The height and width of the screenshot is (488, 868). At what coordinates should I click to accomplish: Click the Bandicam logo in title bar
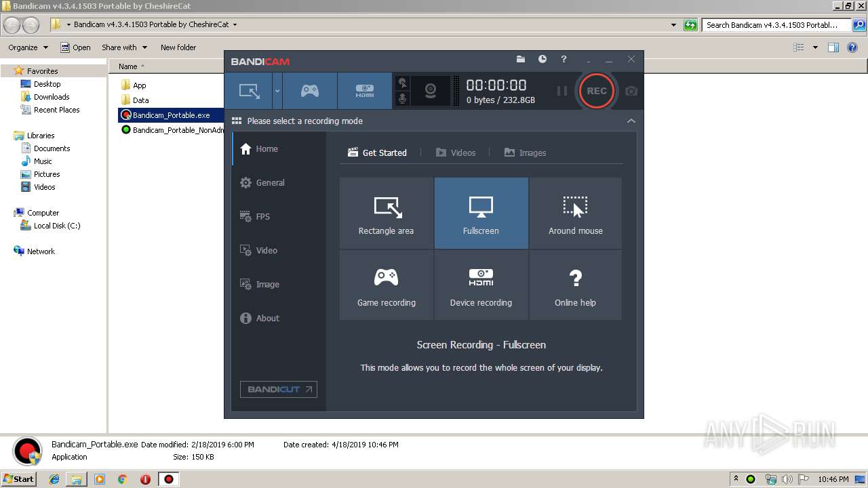[260, 62]
